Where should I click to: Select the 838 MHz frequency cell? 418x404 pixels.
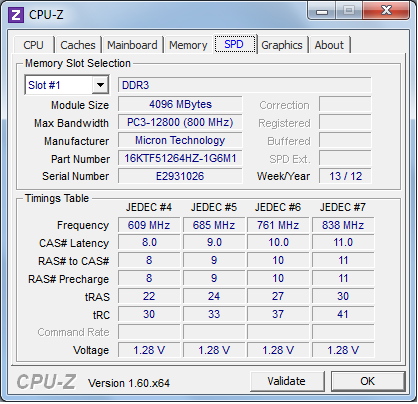click(343, 225)
